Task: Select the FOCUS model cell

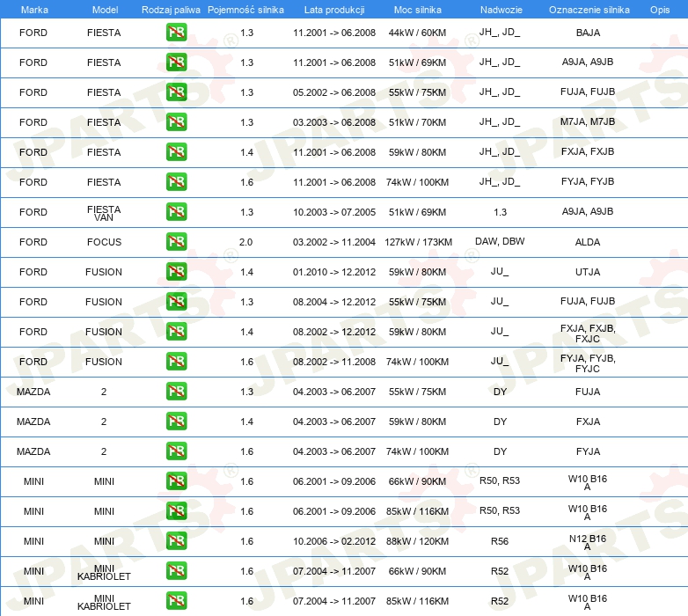Action: pos(104,242)
